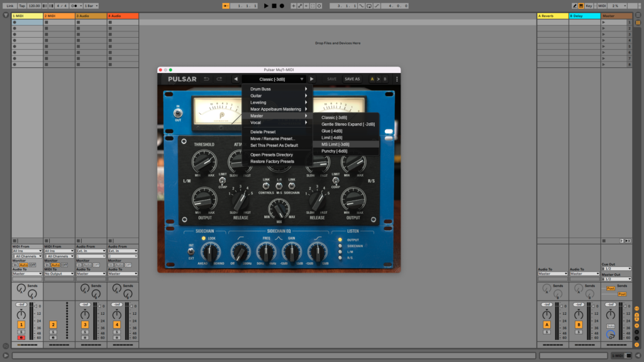
Task: Open track 1 MIDI From All Ins dropdown
Action: (x=27, y=251)
